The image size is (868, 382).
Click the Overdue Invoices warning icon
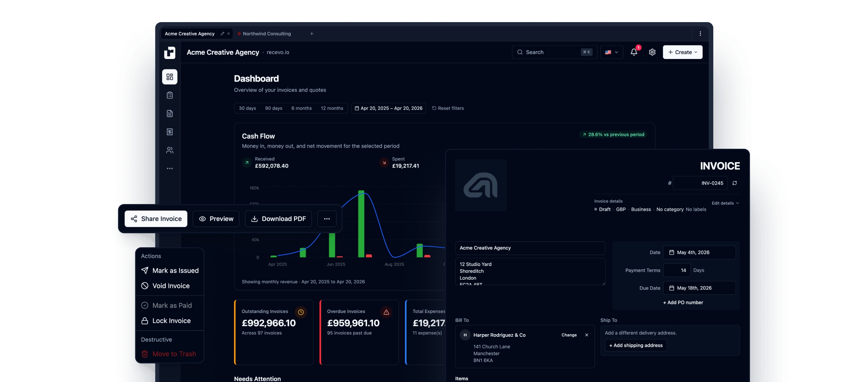click(x=386, y=312)
